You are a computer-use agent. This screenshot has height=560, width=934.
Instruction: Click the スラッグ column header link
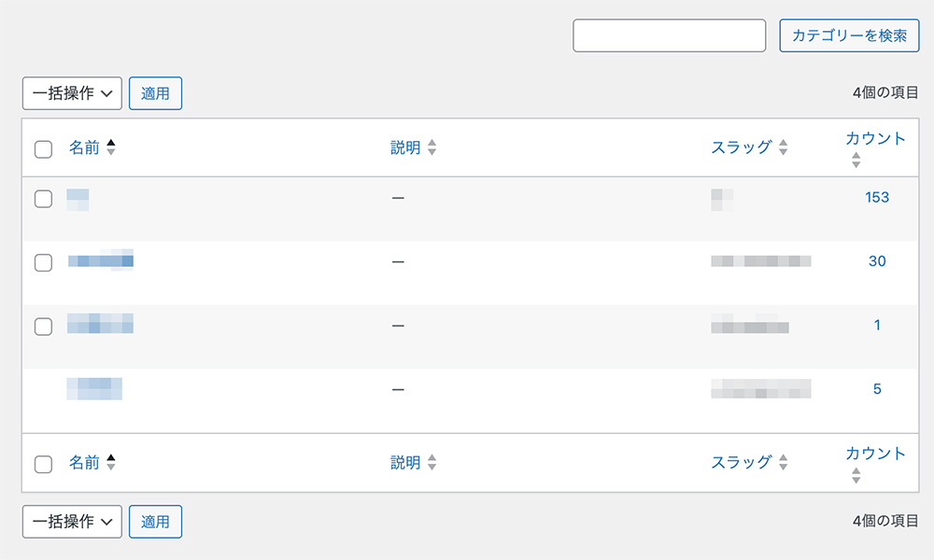click(x=742, y=147)
